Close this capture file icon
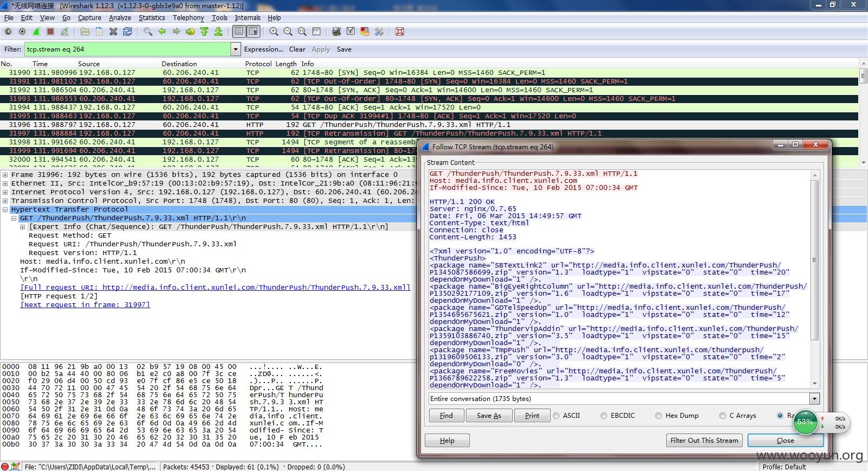Viewport: 868px width, 471px height. pos(113,32)
